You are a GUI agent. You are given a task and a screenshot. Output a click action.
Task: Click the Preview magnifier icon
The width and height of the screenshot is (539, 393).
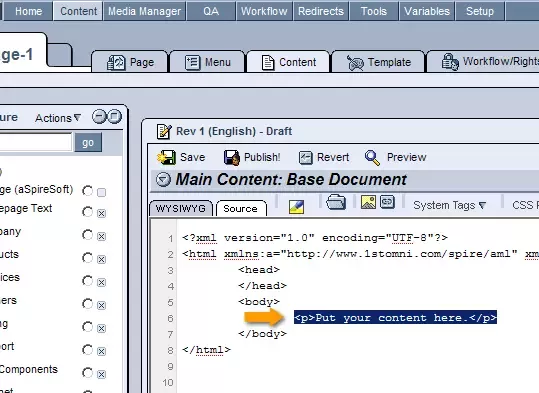372,157
